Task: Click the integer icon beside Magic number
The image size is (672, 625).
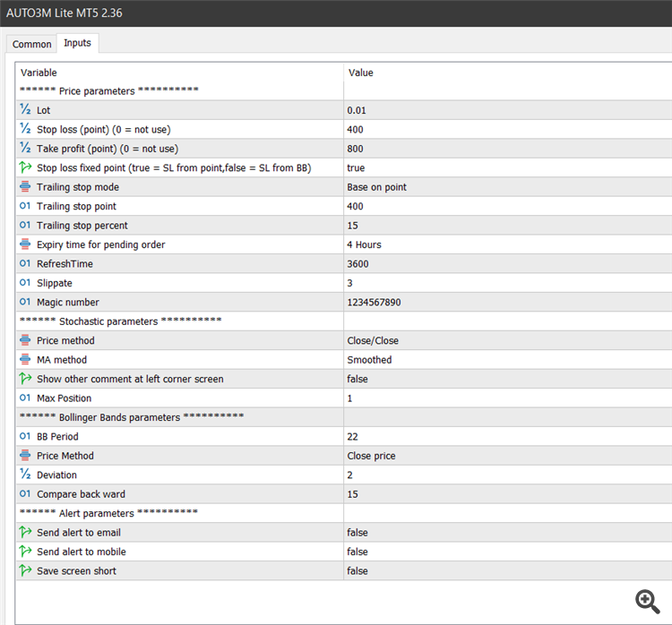Action: coord(25,303)
